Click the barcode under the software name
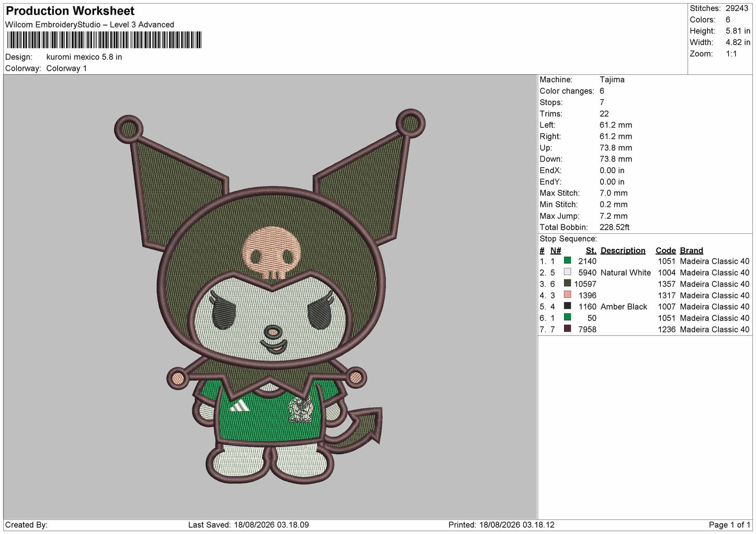Screen dimensions: 756x534 104,40
